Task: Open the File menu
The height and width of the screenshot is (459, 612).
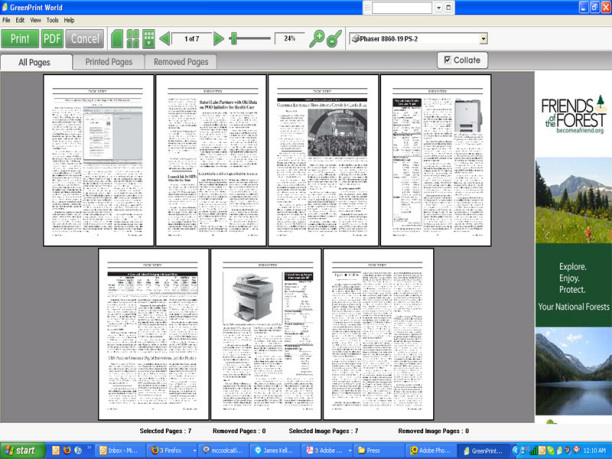Action: pos(6,20)
